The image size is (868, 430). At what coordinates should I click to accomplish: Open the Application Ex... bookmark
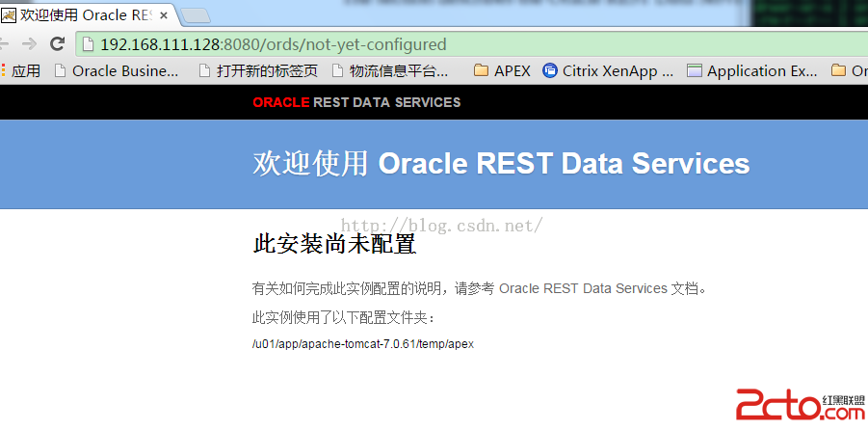(752, 71)
